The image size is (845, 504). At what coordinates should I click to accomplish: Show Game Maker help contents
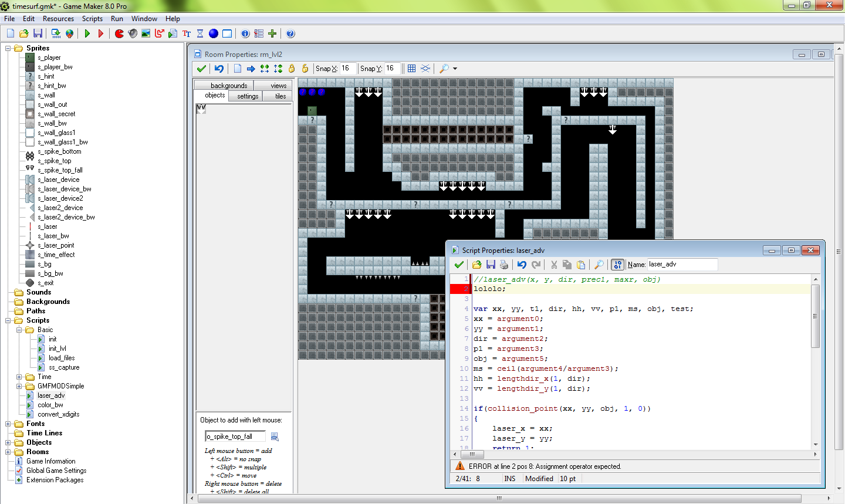coord(290,33)
